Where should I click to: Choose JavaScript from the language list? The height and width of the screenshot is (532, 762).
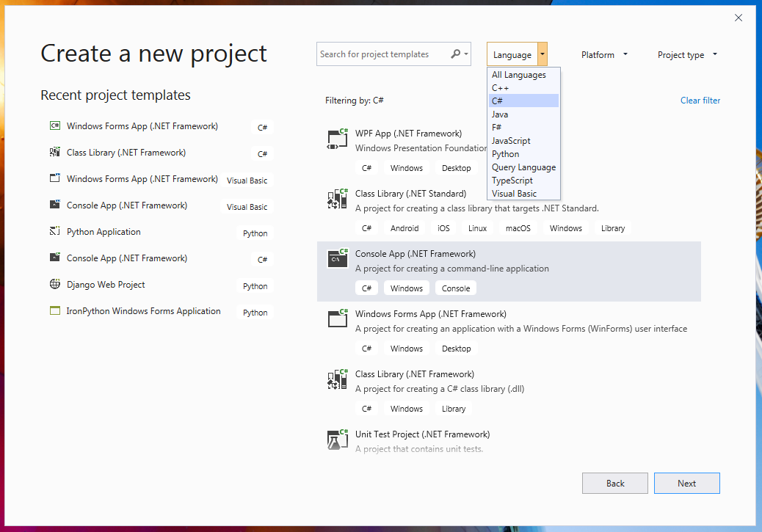tap(523, 140)
